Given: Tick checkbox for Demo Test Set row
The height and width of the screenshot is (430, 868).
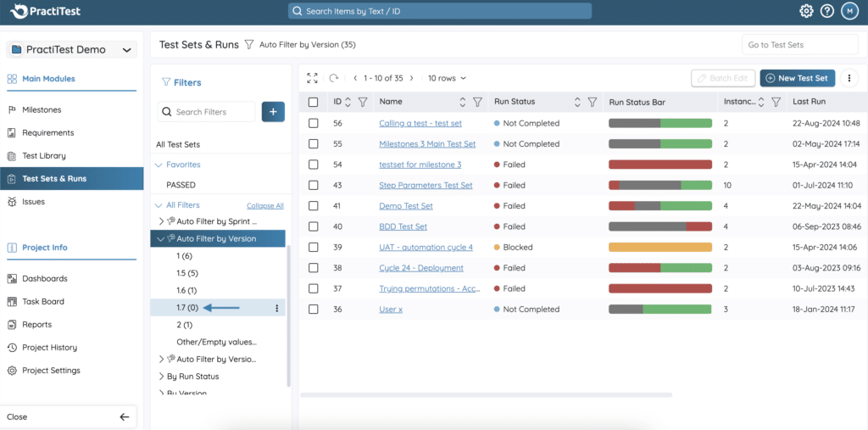Looking at the screenshot, I should pos(314,206).
